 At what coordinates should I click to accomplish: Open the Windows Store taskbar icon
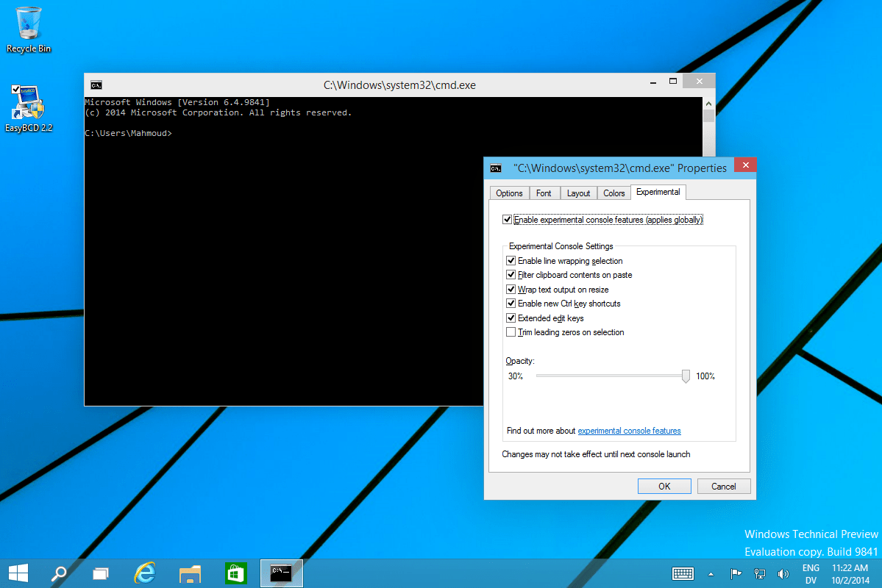pyautogui.click(x=235, y=573)
